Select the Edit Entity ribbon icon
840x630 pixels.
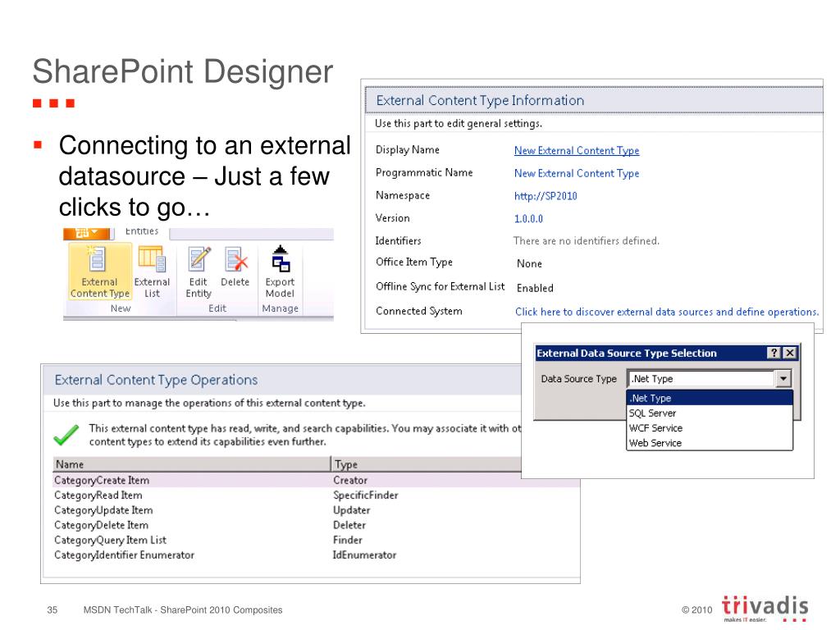(x=199, y=271)
